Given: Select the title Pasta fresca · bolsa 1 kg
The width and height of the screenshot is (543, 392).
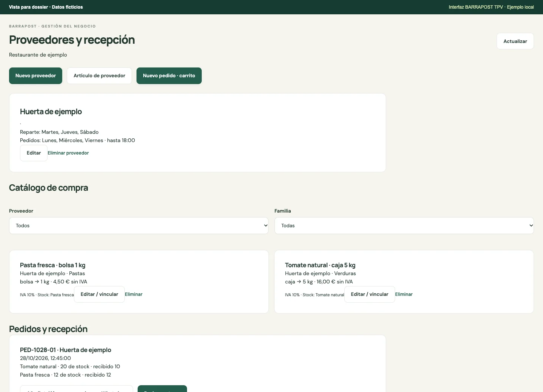Looking at the screenshot, I should (53, 265).
